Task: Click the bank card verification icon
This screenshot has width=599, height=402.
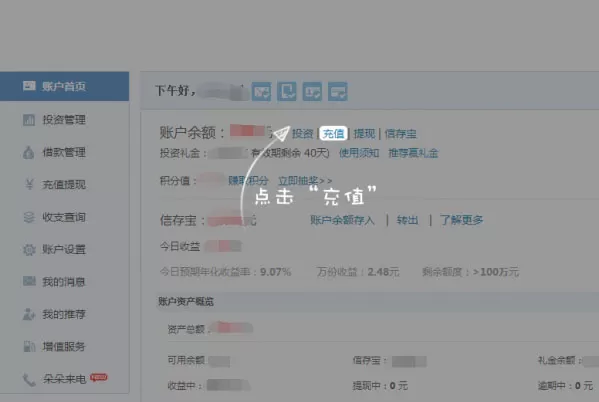Action: (x=338, y=91)
